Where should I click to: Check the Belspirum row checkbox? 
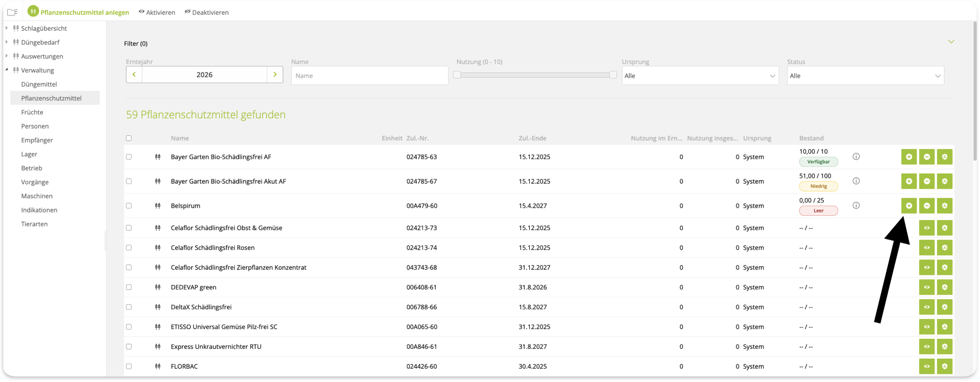[x=129, y=205]
